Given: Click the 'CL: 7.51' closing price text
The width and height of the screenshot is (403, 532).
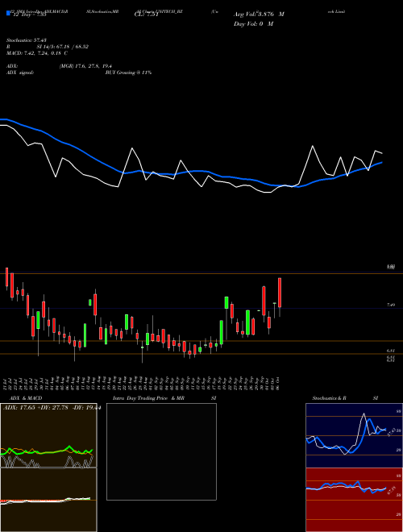Looking at the screenshot, I should point(147,15).
